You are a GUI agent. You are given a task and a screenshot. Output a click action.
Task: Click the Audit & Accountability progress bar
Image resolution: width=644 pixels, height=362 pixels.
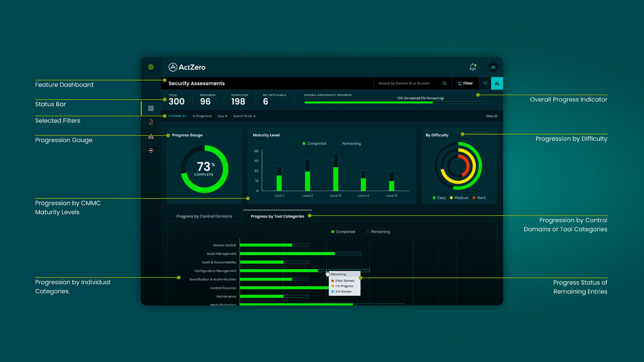[274, 262]
